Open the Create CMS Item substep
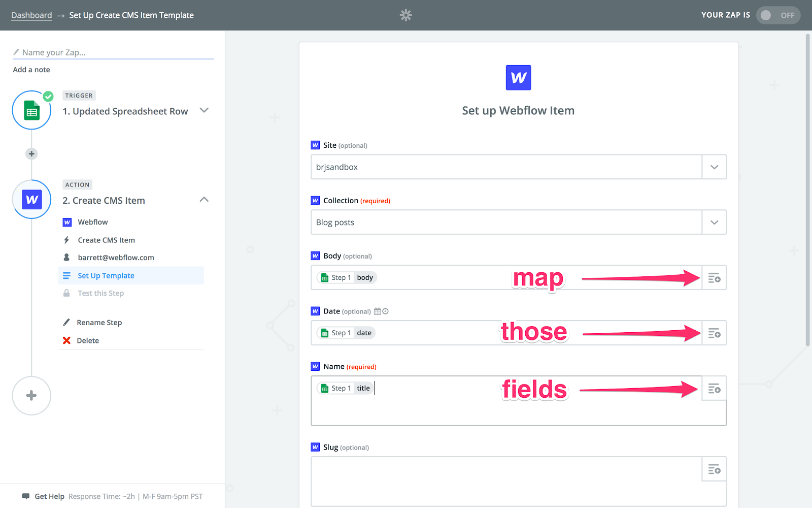Viewport: 812px width, 508px height. pyautogui.click(x=106, y=240)
